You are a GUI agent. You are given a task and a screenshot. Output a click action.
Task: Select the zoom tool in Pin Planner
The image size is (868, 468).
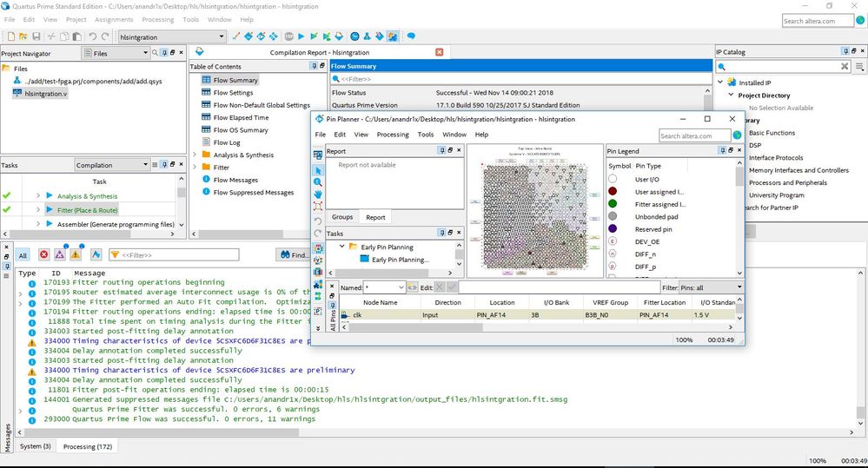[318, 182]
